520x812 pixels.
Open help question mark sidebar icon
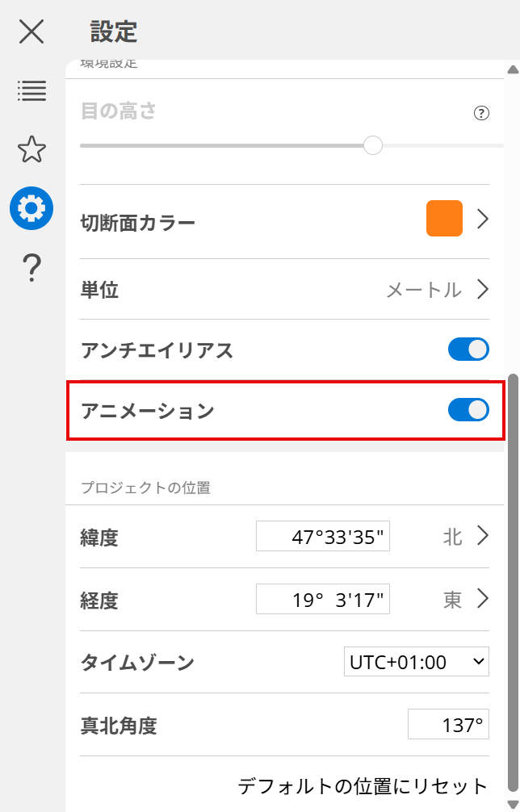point(31,267)
